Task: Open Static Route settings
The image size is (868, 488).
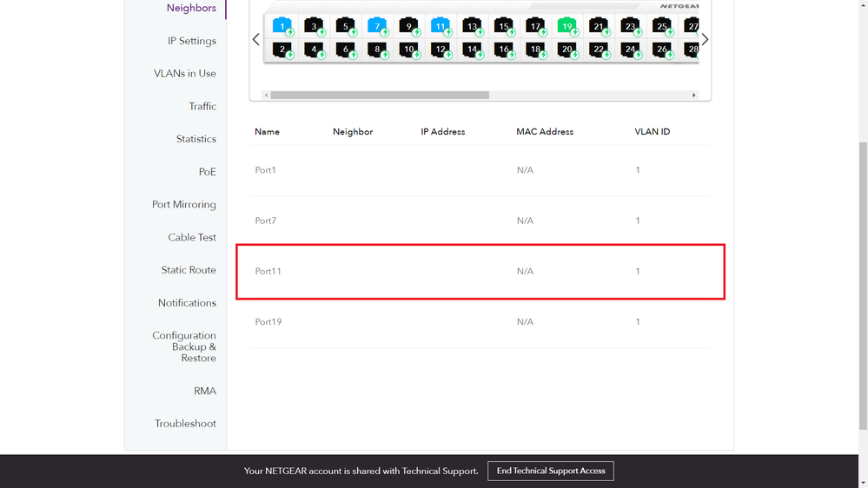Action: click(189, 270)
